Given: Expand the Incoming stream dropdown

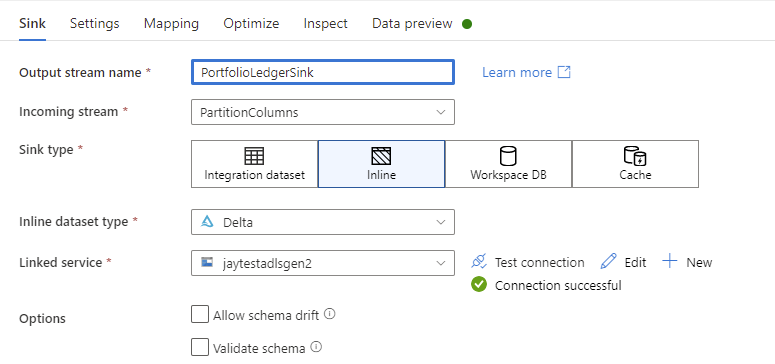Looking at the screenshot, I should click(323, 112).
